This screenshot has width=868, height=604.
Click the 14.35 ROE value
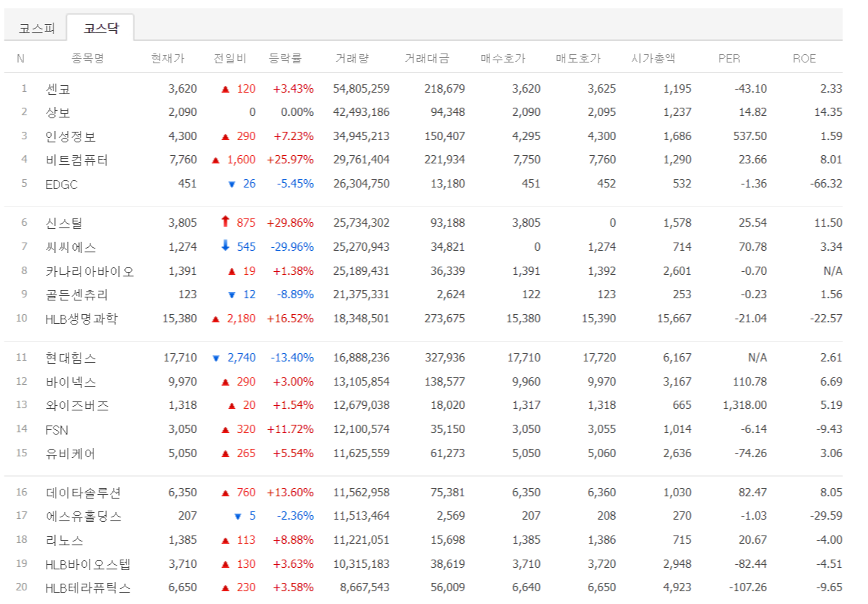828,111
